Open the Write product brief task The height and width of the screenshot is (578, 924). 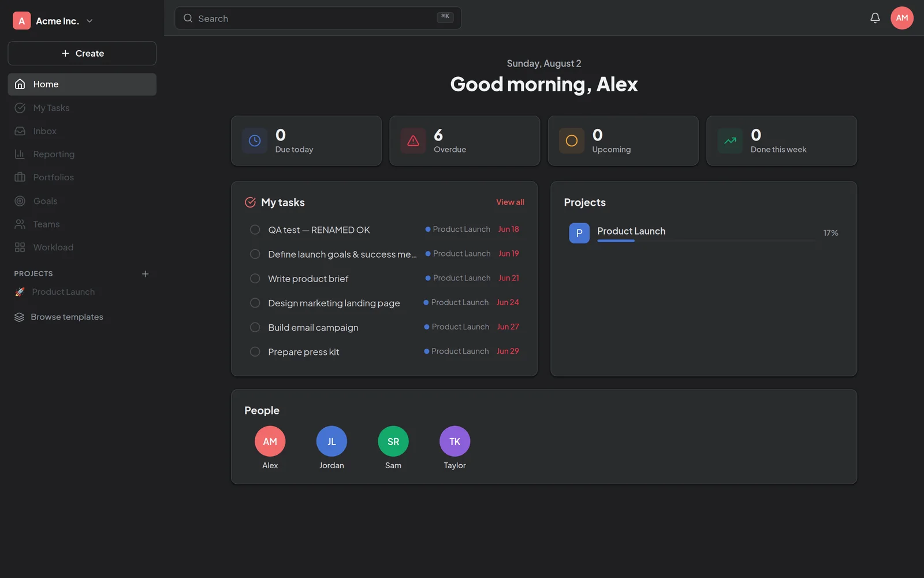308,279
